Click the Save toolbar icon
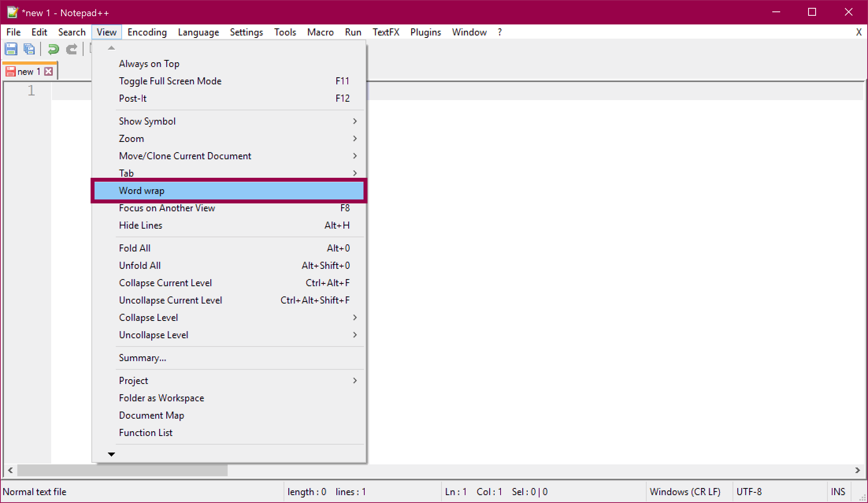Image resolution: width=868 pixels, height=503 pixels. [x=11, y=49]
